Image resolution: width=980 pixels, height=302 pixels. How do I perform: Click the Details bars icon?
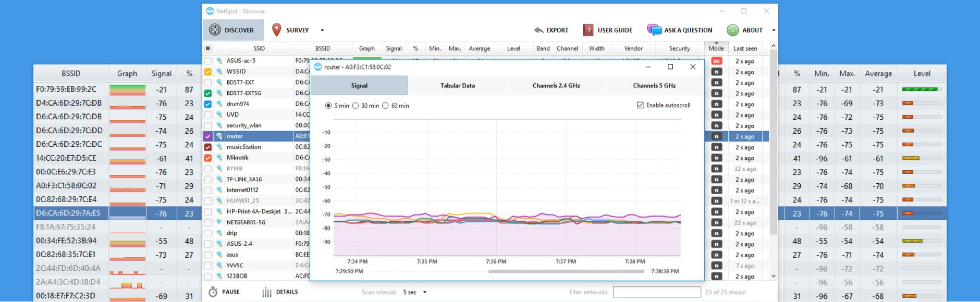click(x=267, y=292)
